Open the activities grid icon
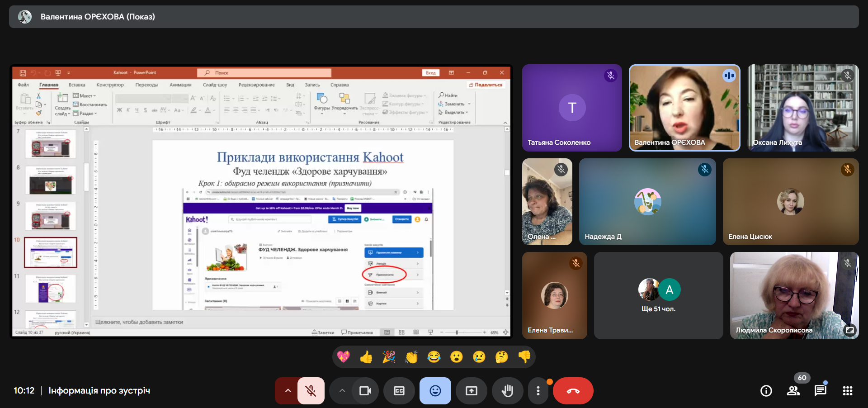This screenshot has width=868, height=408. [847, 391]
